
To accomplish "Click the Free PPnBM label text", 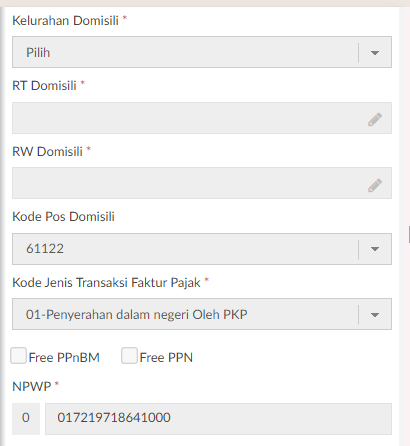I will click(64, 357).
